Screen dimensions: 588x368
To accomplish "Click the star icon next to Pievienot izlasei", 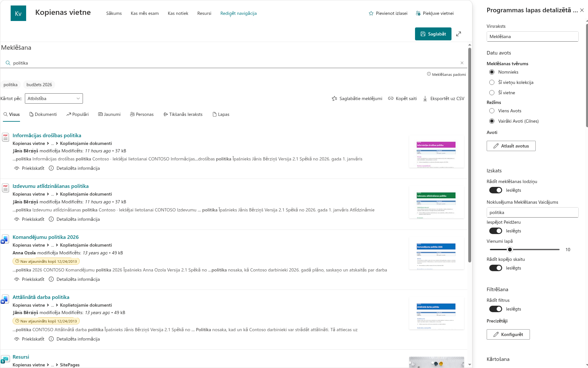I will coord(371,14).
